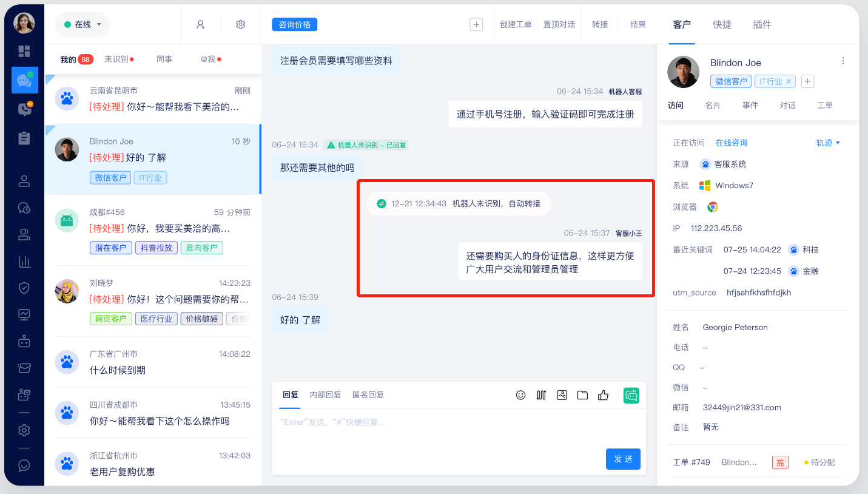The image size is (868, 494).
Task: Open the emoji picker
Action: click(520, 395)
